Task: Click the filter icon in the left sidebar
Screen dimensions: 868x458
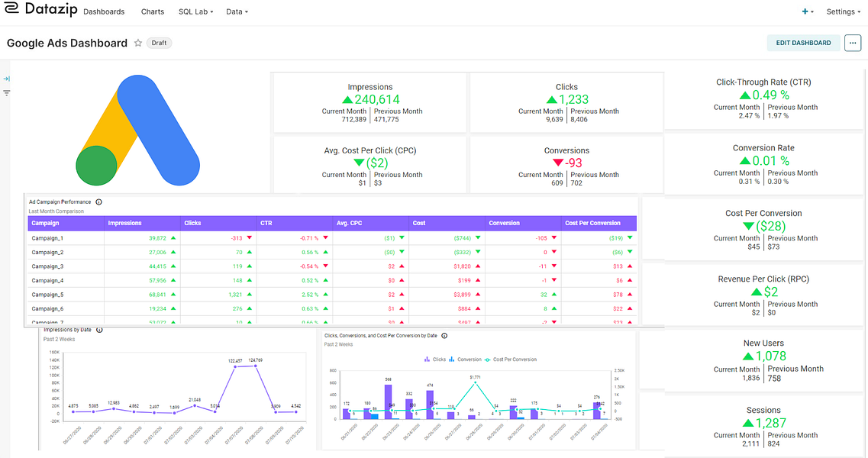Action: pyautogui.click(x=6, y=93)
